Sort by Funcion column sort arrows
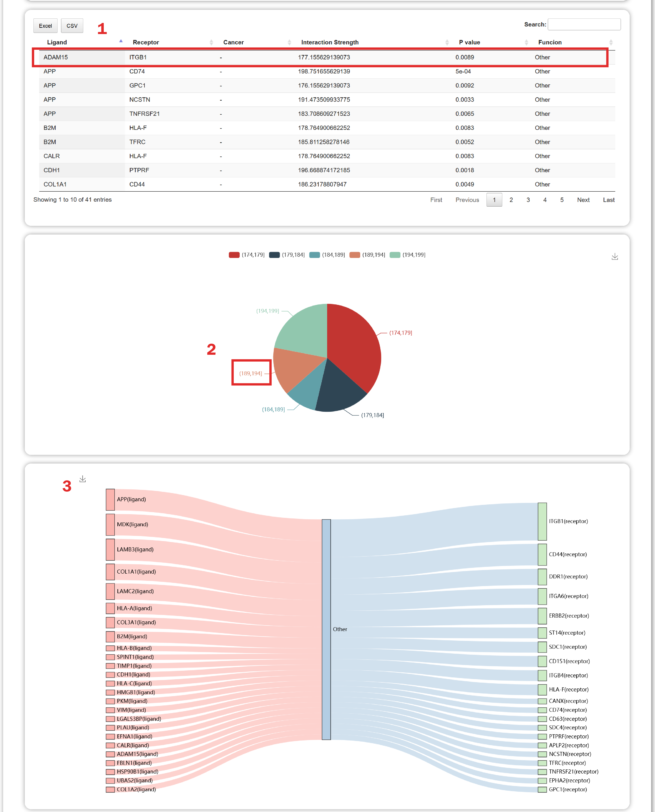This screenshot has width=655, height=812. coord(611,42)
